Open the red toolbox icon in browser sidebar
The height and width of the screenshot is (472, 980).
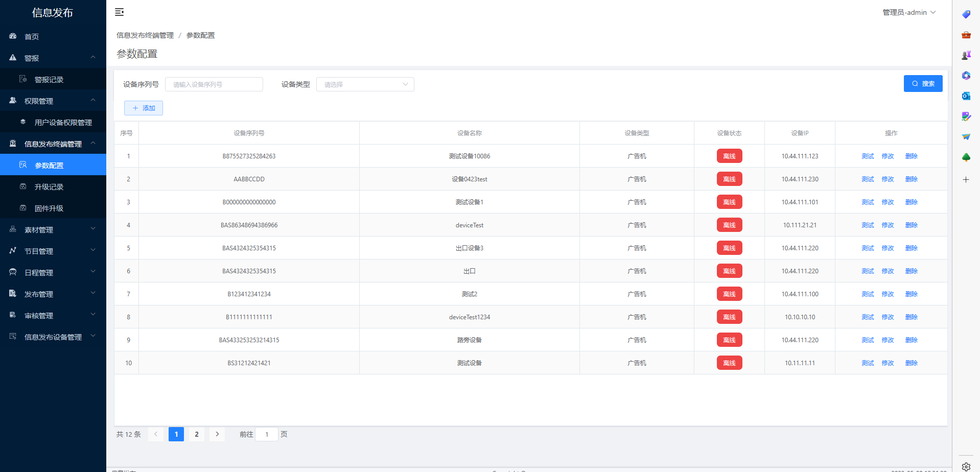pyautogui.click(x=966, y=35)
